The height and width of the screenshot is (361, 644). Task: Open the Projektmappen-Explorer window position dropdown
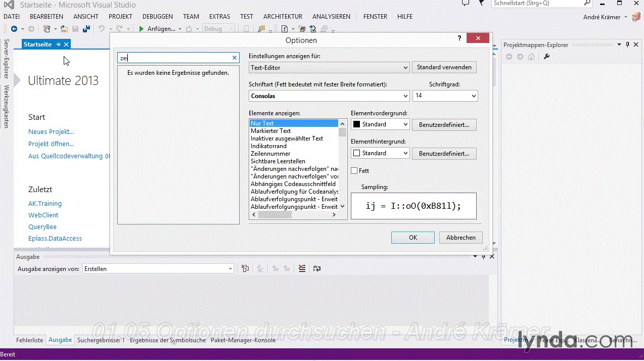coord(619,44)
